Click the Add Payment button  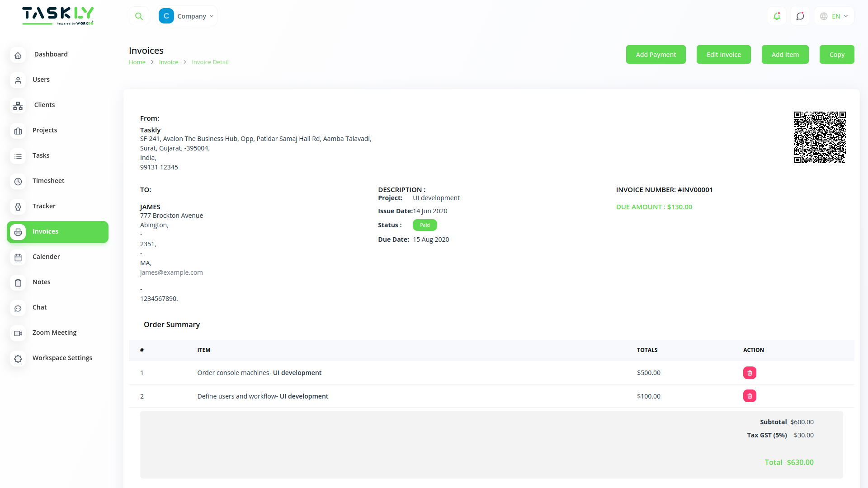coord(656,55)
